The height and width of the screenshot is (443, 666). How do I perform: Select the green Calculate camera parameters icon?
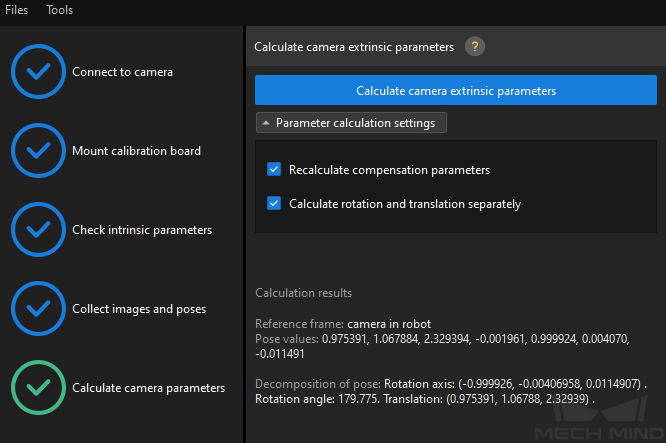point(38,387)
